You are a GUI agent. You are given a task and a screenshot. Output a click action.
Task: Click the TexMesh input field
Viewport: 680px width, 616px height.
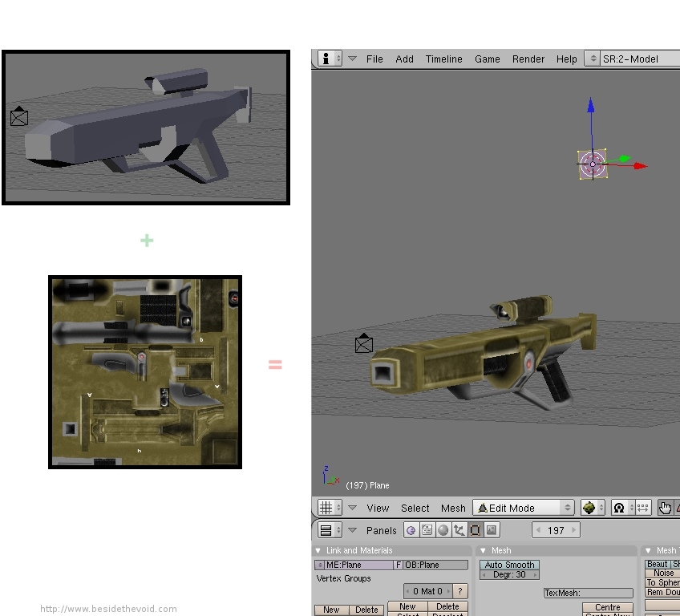(588, 593)
